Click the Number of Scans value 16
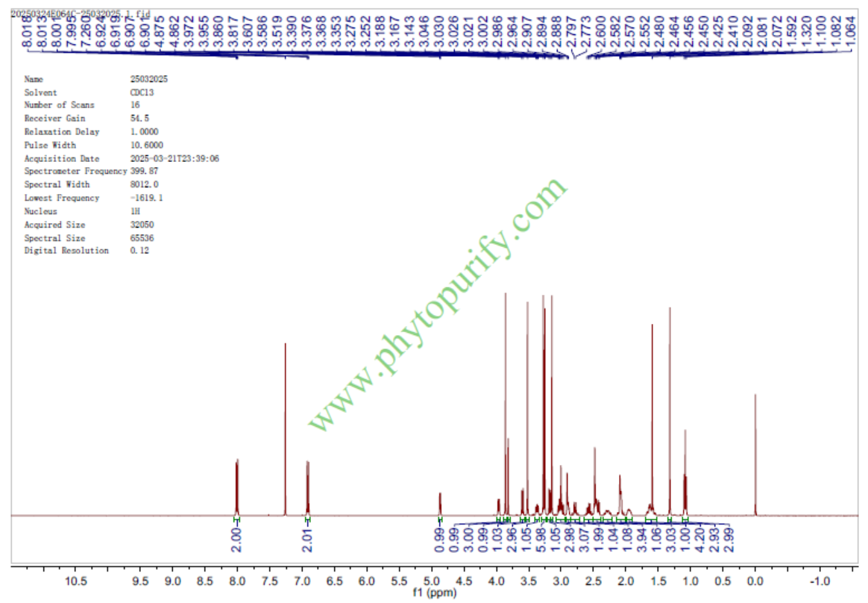The height and width of the screenshot is (603, 868). (x=135, y=105)
